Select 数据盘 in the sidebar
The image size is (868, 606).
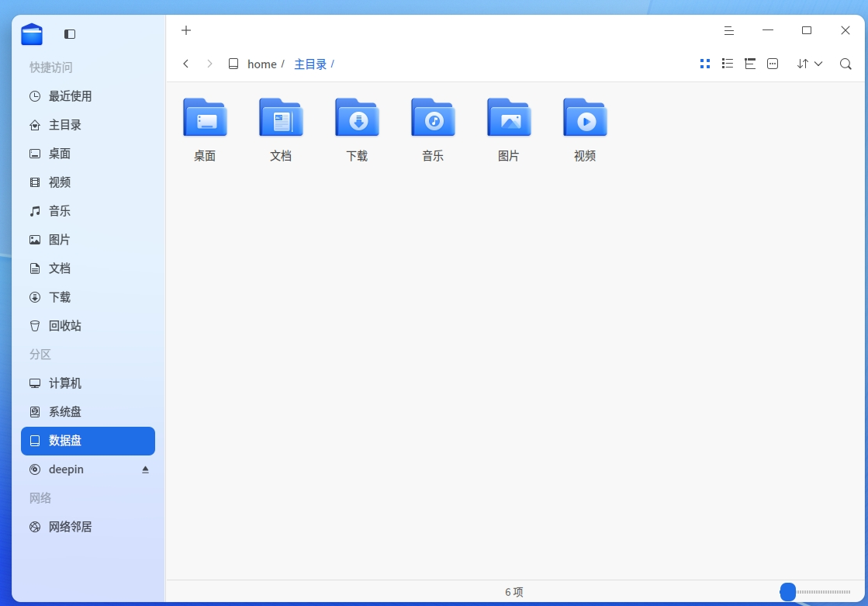(x=88, y=441)
